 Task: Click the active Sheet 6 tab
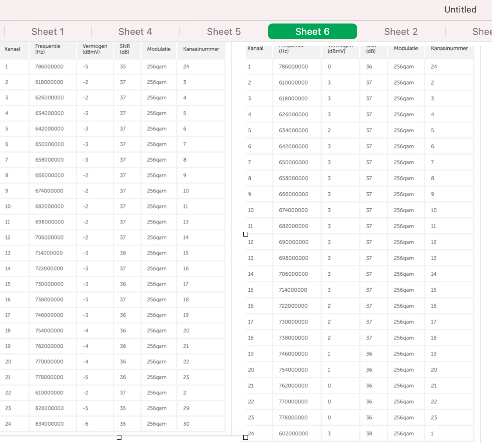[312, 32]
